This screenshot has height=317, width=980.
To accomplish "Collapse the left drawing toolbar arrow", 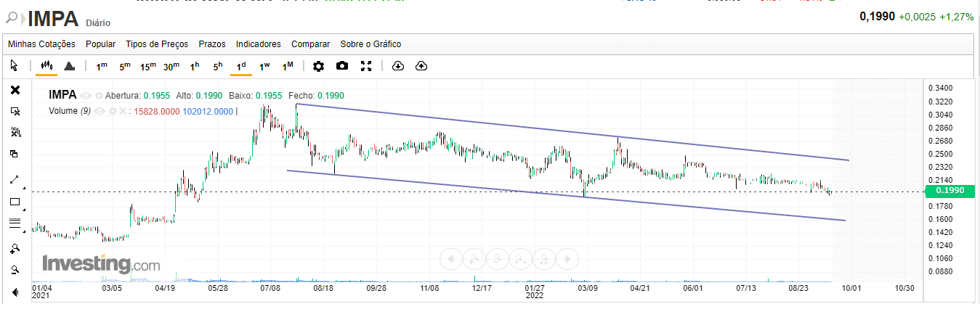I will (x=15, y=292).
